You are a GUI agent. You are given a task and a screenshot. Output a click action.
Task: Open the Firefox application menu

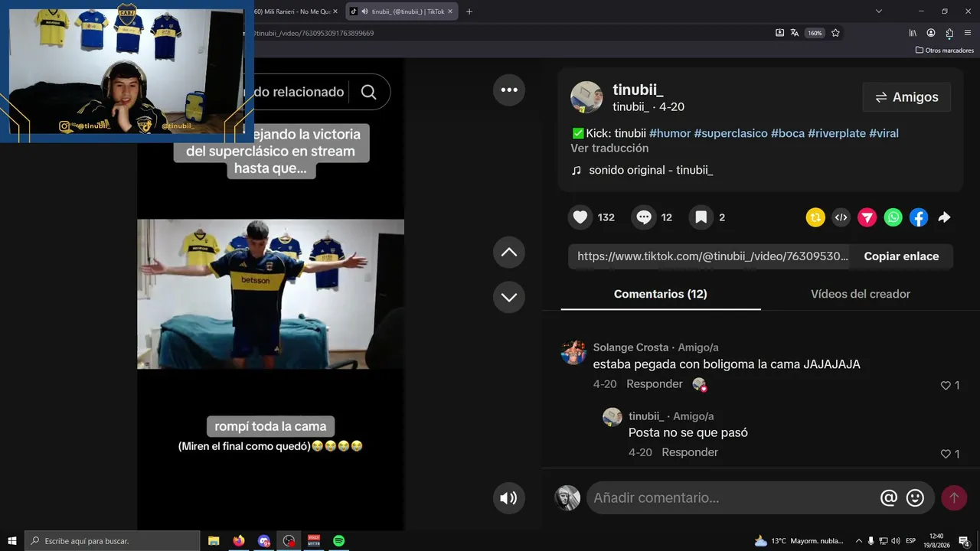tap(968, 33)
